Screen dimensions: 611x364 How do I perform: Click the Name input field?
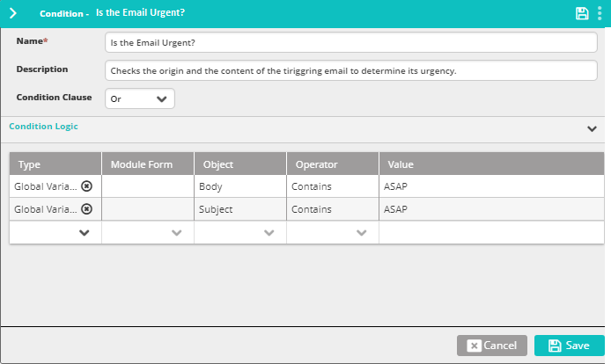pyautogui.click(x=350, y=42)
